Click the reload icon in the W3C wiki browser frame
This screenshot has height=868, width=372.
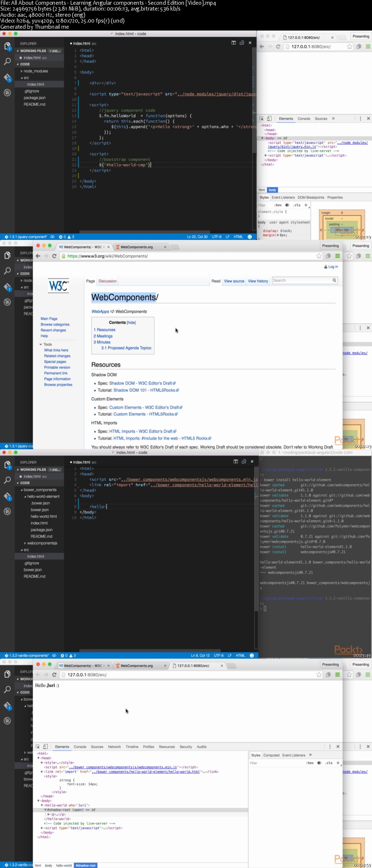[54, 256]
